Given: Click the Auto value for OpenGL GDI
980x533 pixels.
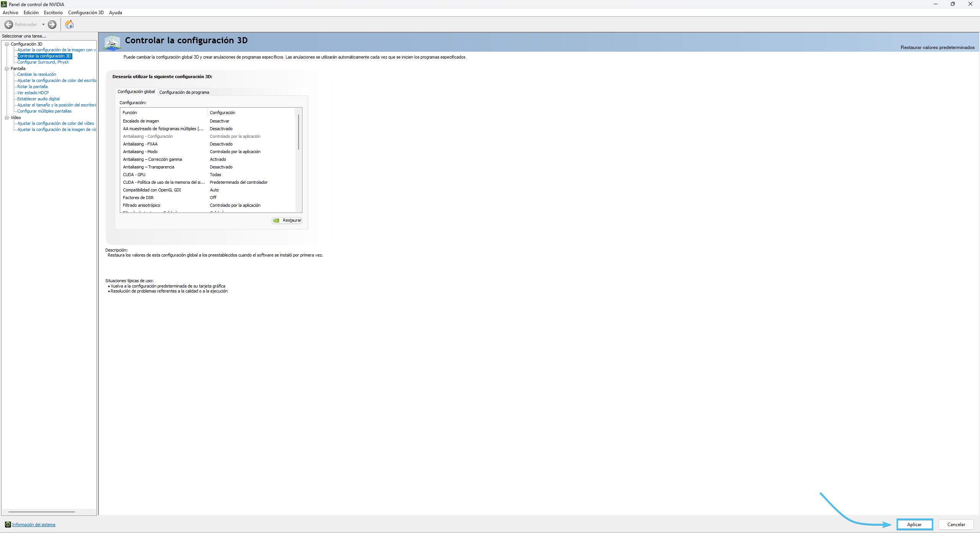Looking at the screenshot, I should point(214,190).
